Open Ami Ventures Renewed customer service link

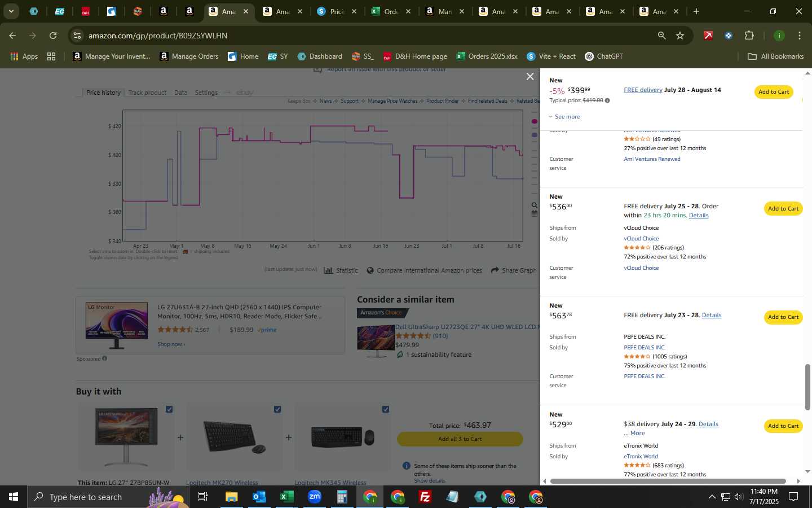pos(652,159)
